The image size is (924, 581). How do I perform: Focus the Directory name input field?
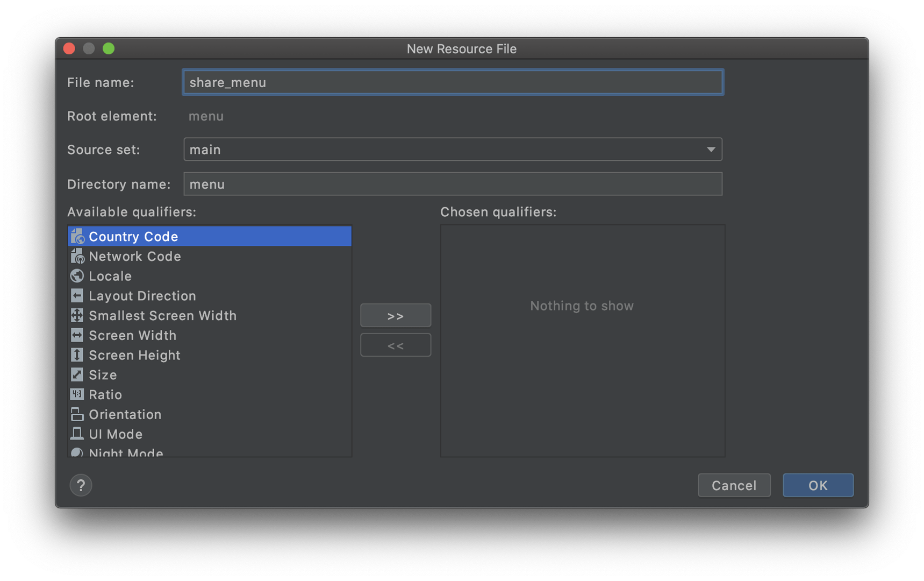click(x=453, y=184)
